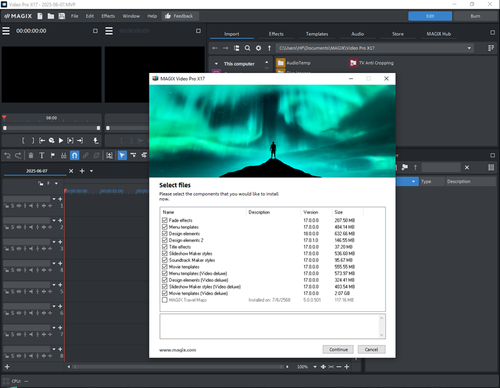Open the Effects menu in menu bar
Screen dimensions: 500x388
[x=108, y=16]
